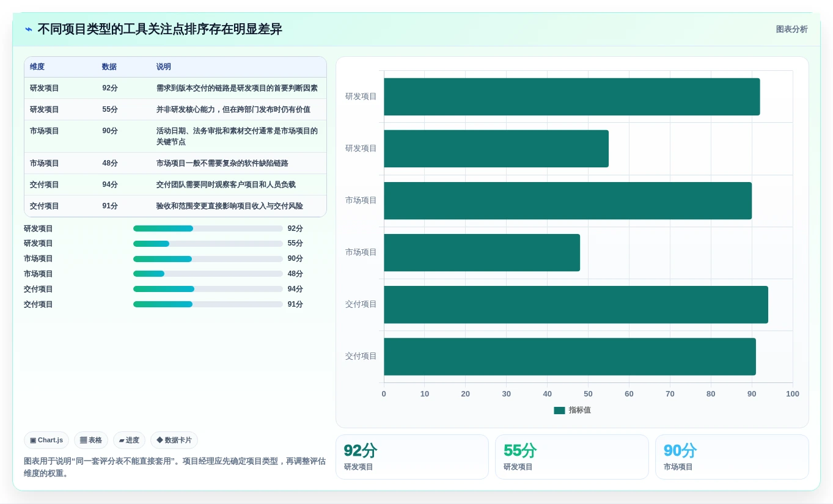Viewport: 833px width, 504px height.
Task: Click the chart bar reaching 91 for 交付项目
Action: click(570, 356)
